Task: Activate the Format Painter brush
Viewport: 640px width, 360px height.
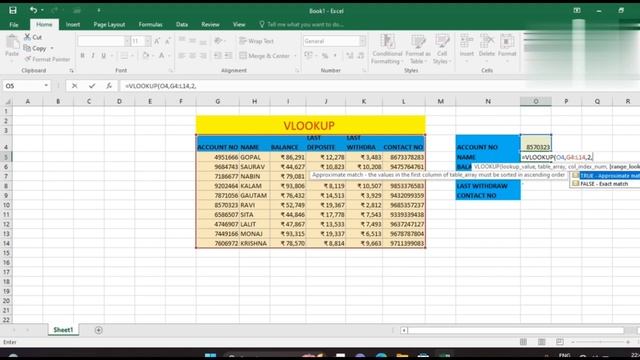Action: [x=28, y=59]
